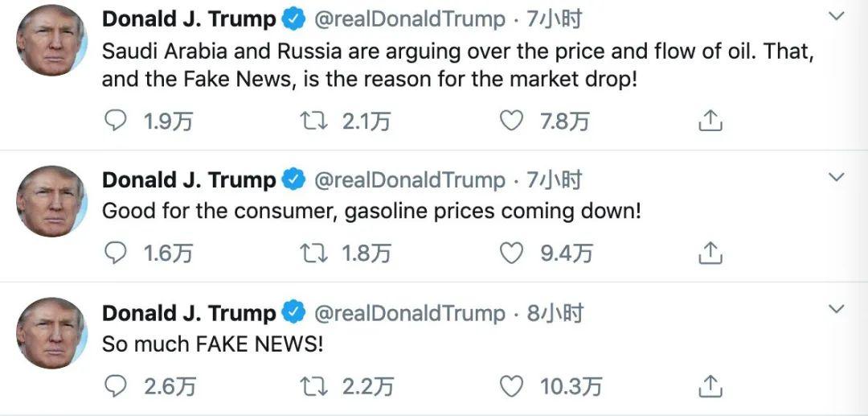This screenshot has width=868, height=416.
Task: Expand the menu chevron on gasoline tweet
Action: (x=837, y=177)
